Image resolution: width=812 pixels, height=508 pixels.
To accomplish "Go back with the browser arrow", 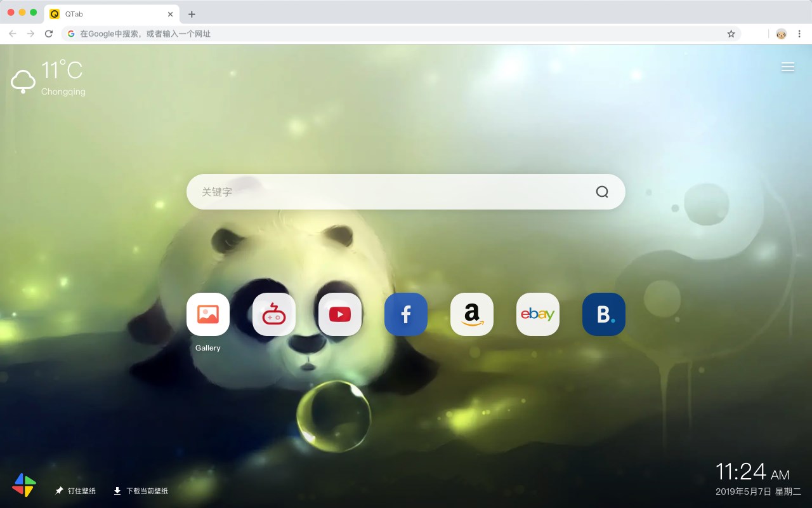I will pos(13,34).
